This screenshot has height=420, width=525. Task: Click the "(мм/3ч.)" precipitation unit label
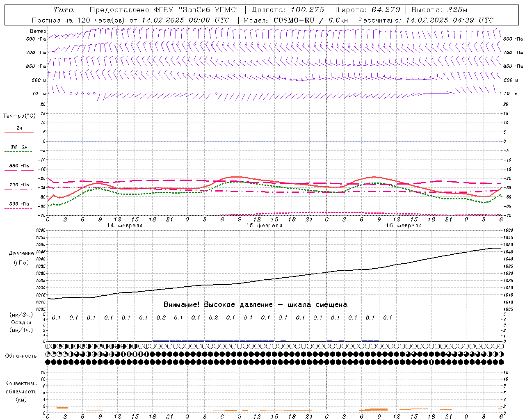(21, 315)
